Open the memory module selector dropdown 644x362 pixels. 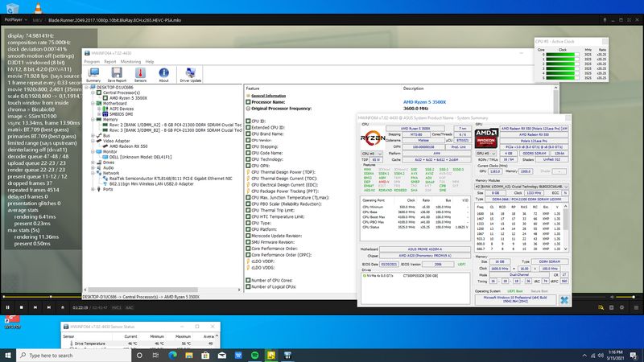point(522,187)
